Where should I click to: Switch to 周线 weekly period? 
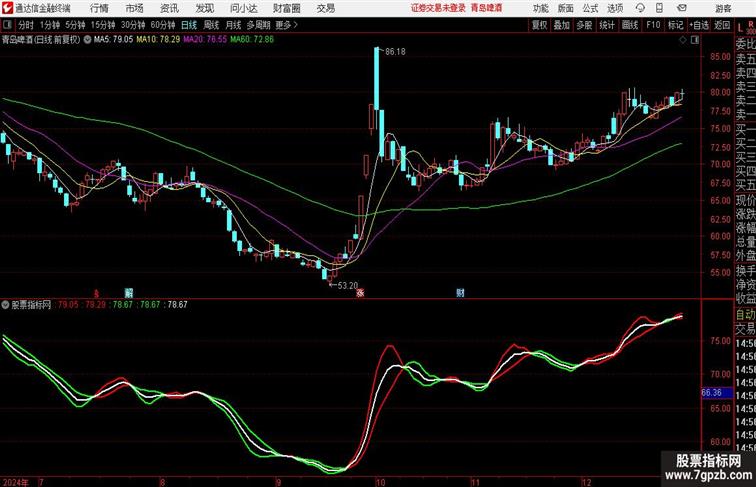(x=211, y=25)
